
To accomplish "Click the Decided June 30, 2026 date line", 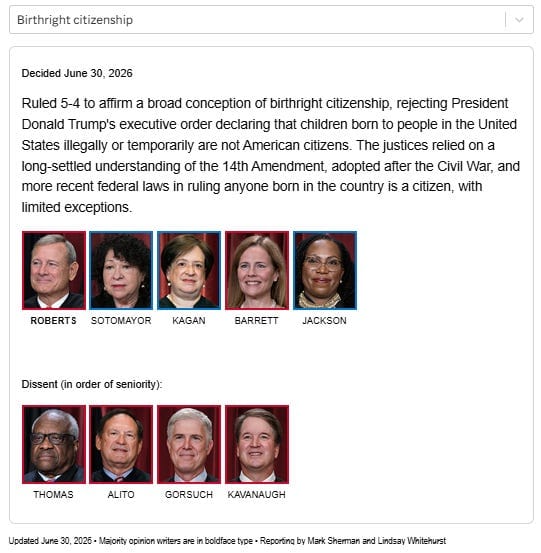I will pos(77,73).
